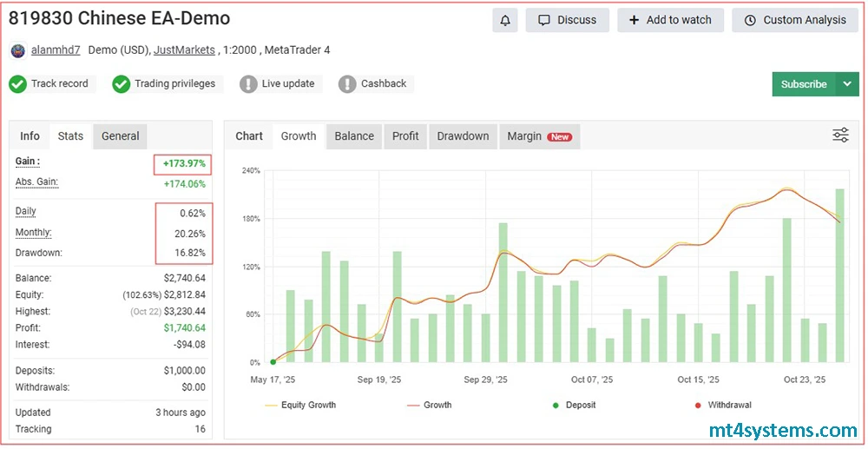The width and height of the screenshot is (868, 449).
Task: Click the Live update warning icon
Action: tap(249, 84)
